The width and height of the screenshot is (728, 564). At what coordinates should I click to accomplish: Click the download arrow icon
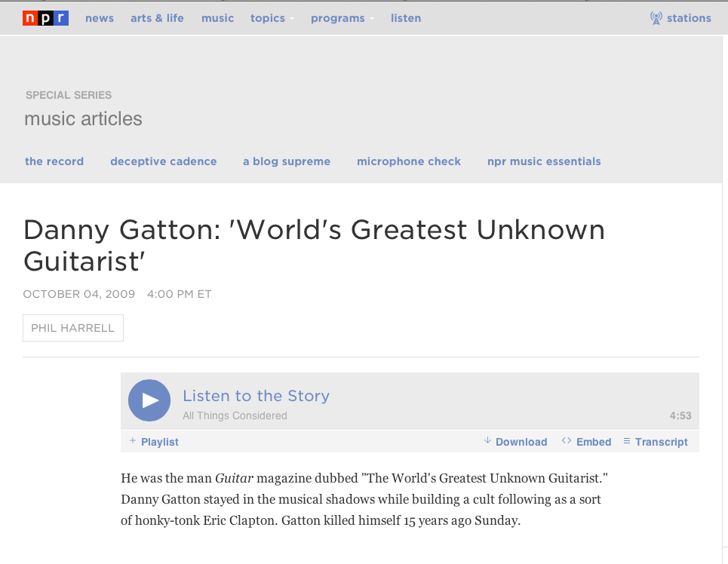click(487, 440)
